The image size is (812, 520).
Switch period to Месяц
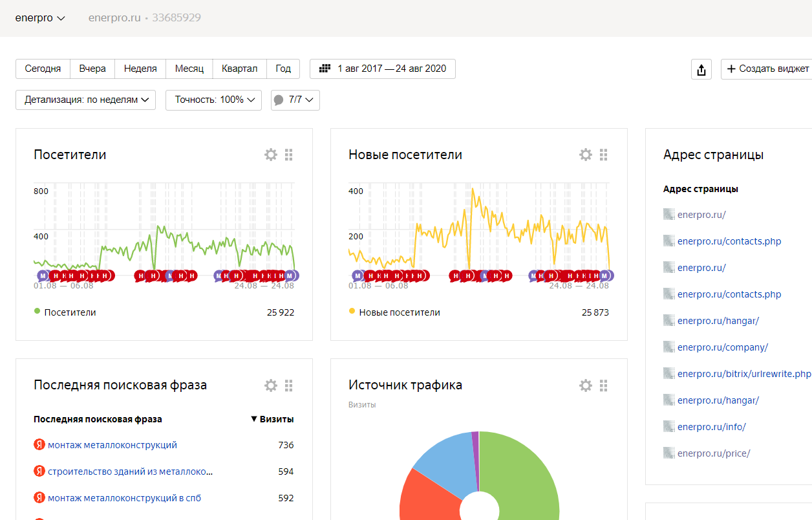pyautogui.click(x=189, y=69)
